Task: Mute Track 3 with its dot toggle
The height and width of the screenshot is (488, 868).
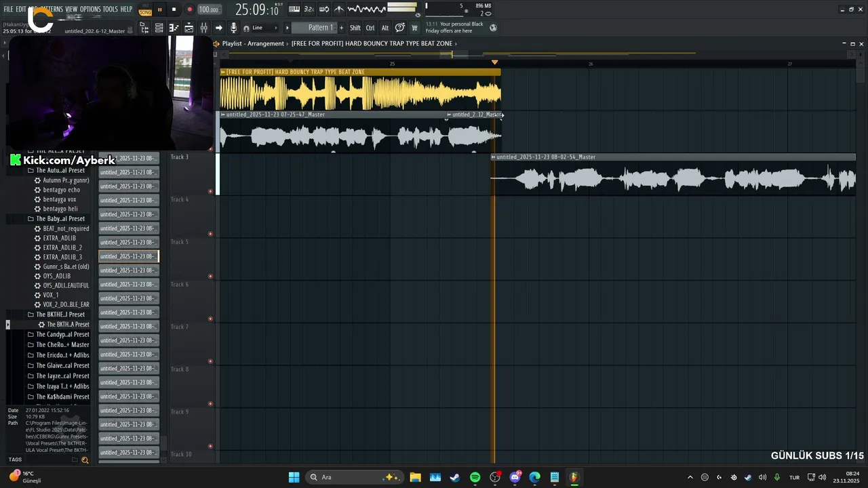Action: (x=210, y=191)
